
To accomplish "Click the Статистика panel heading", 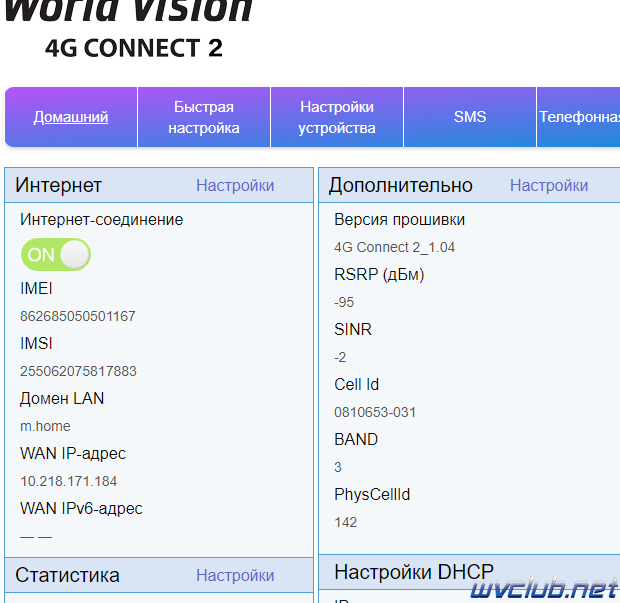I will (67, 575).
